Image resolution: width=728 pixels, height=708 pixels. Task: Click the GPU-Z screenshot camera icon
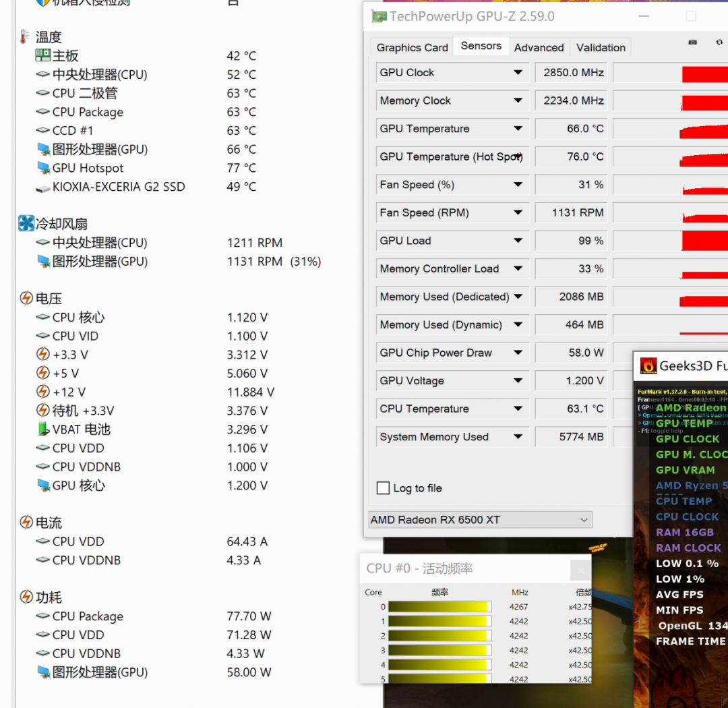click(693, 42)
